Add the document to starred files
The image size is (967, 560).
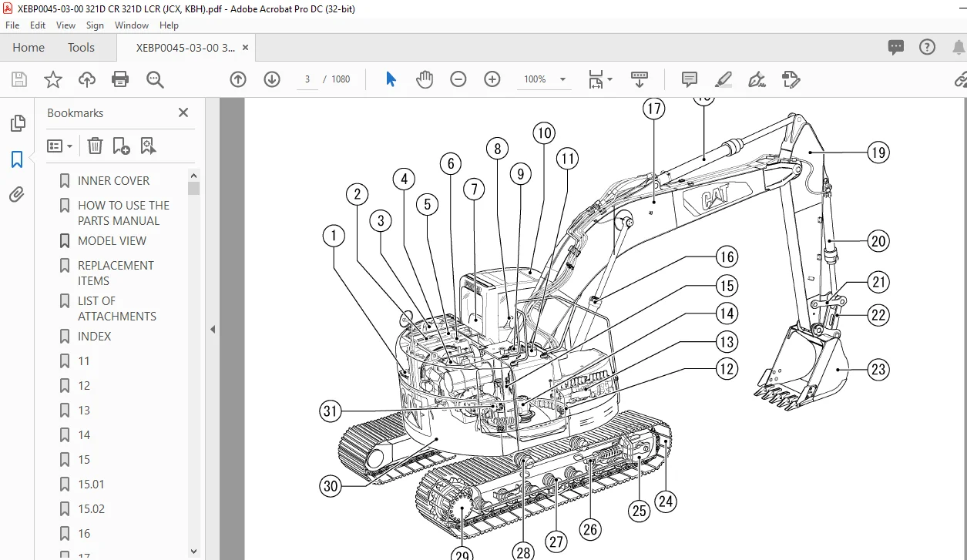(x=53, y=79)
